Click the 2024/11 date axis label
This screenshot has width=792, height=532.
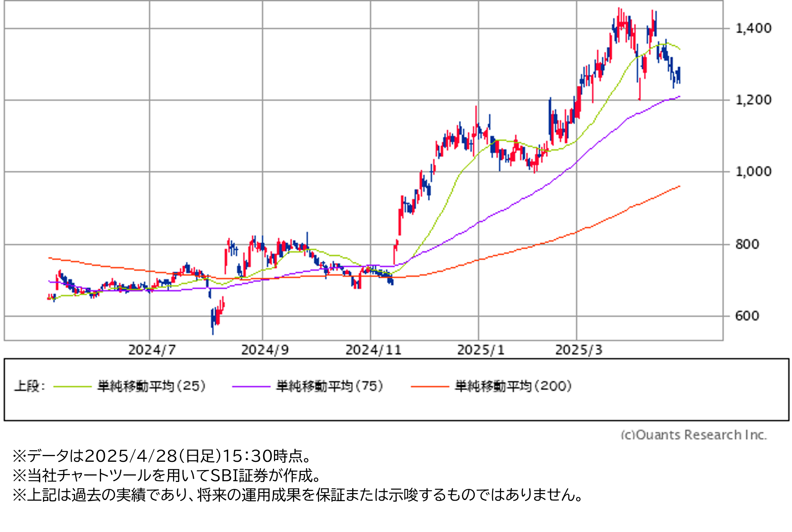click(373, 350)
